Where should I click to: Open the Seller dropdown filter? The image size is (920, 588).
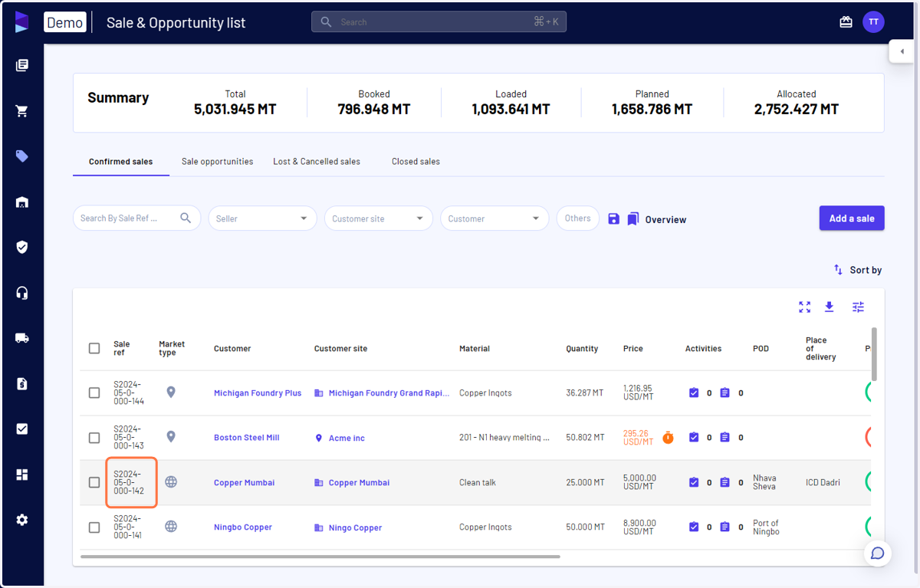pos(263,218)
